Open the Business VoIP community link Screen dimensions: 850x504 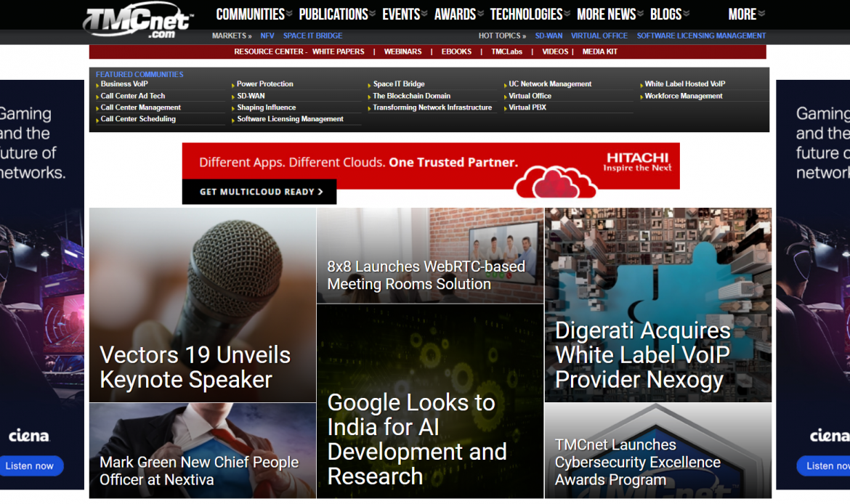point(124,84)
